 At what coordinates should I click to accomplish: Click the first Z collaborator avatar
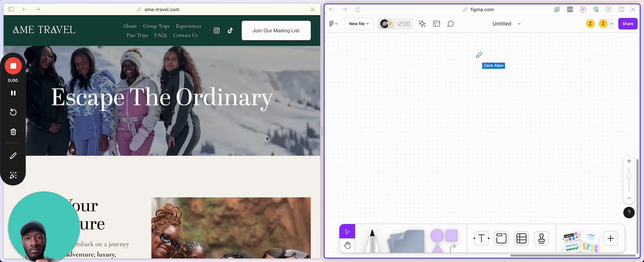pyautogui.click(x=590, y=24)
